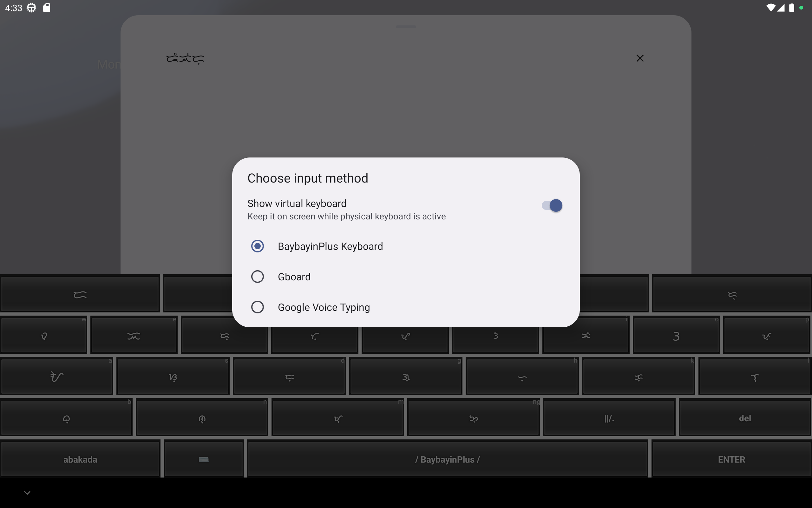Tap the Baybayin key hinted 'p'

767,335
